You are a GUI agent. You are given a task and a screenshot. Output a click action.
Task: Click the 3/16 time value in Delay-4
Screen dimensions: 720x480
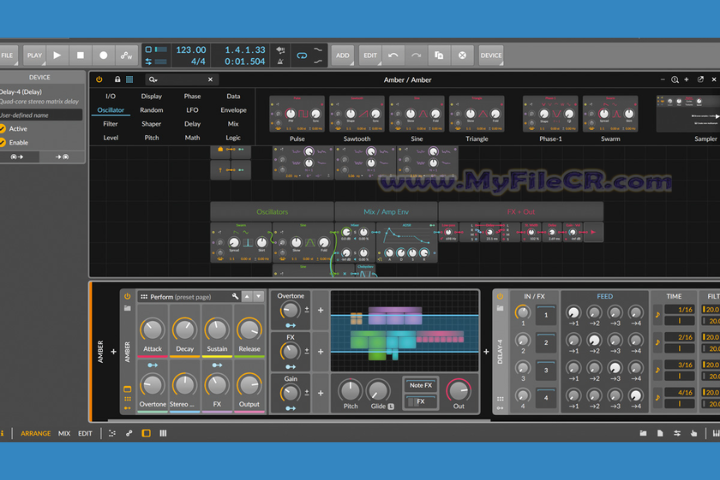coord(680,365)
